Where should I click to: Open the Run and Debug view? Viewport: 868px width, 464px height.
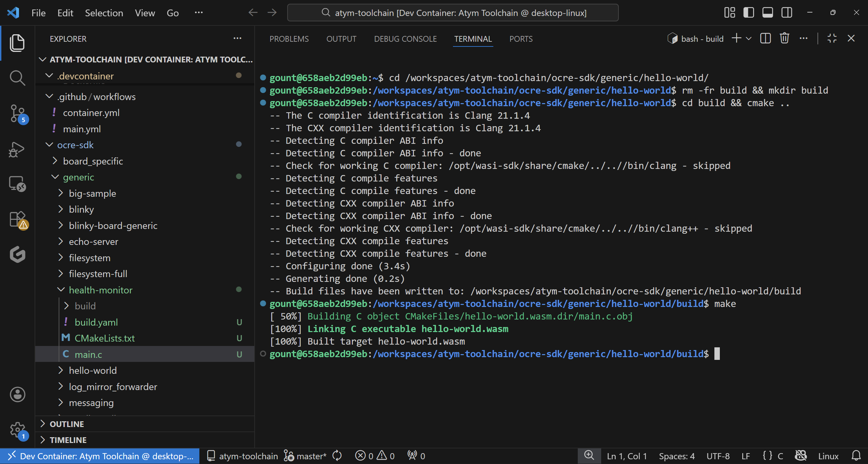pyautogui.click(x=17, y=149)
